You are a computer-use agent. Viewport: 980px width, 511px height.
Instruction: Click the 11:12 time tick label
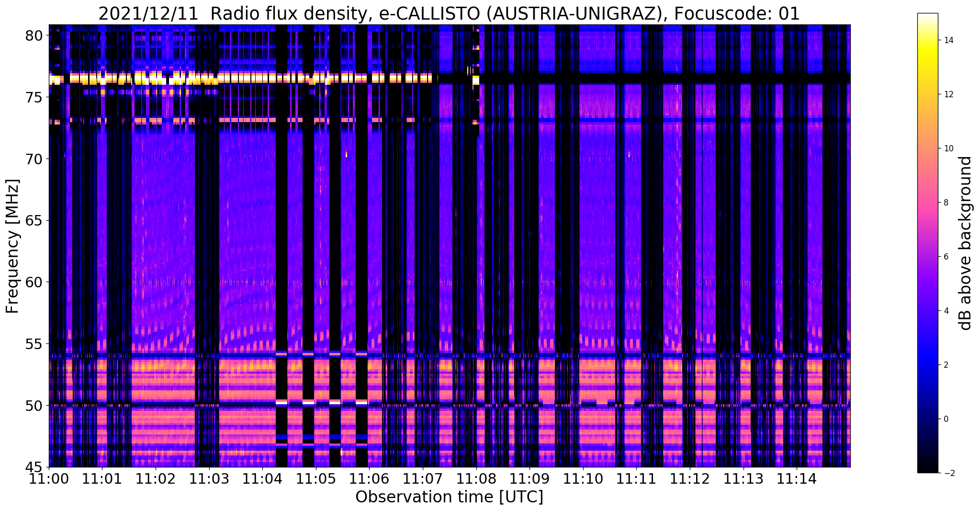click(x=690, y=478)
